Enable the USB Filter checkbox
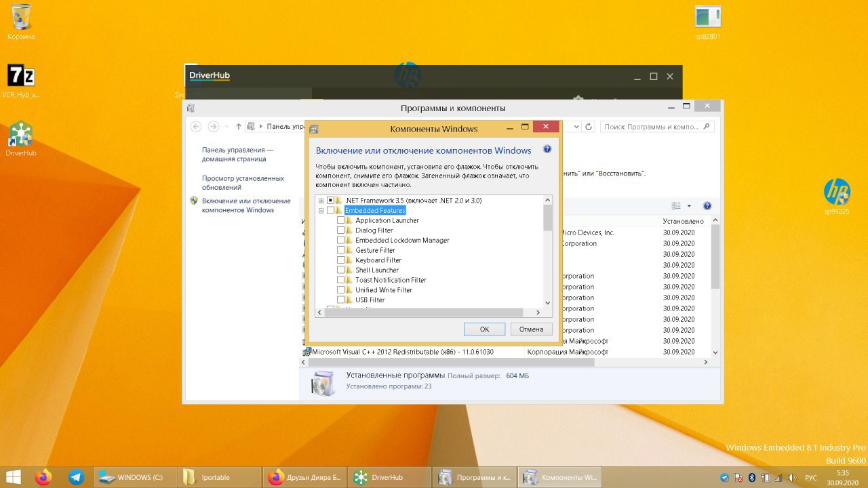Image resolution: width=868 pixels, height=488 pixels. tap(340, 300)
